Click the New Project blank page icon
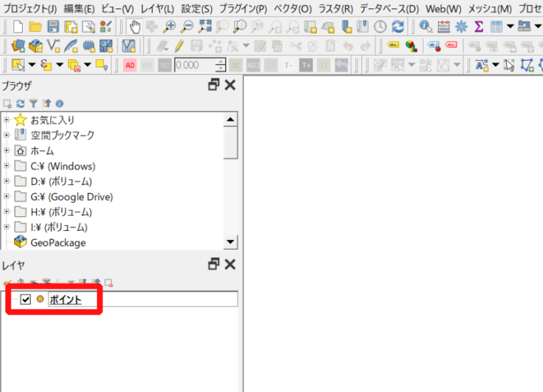The width and height of the screenshot is (543, 392). [18, 27]
